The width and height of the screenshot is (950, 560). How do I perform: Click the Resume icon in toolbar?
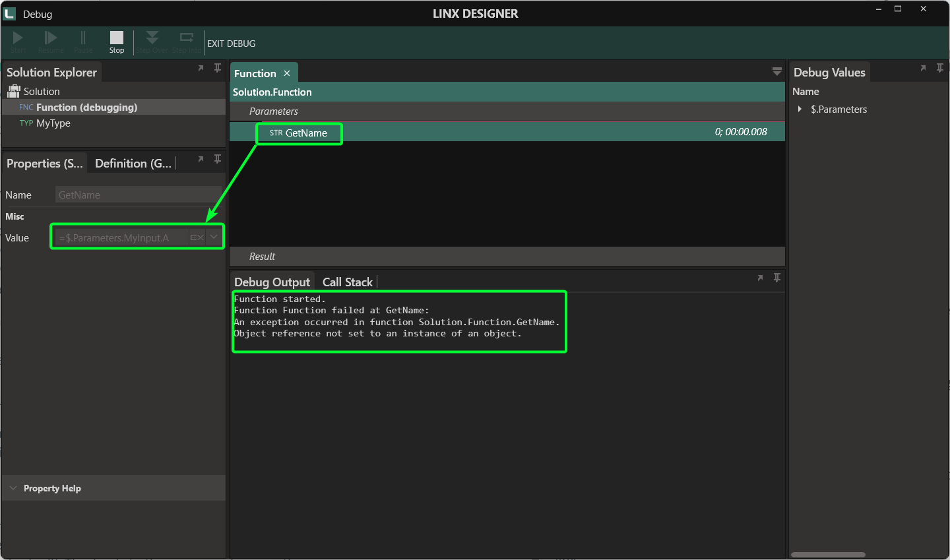pos(51,38)
